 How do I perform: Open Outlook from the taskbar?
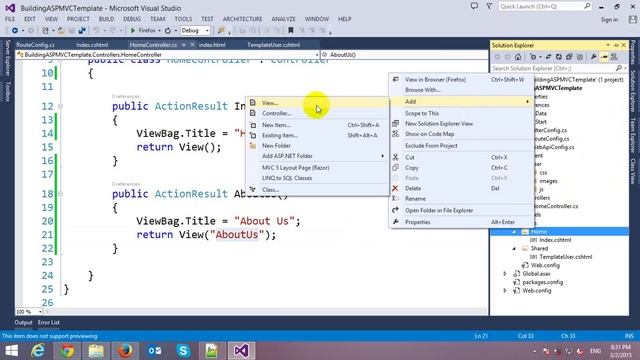[154, 351]
